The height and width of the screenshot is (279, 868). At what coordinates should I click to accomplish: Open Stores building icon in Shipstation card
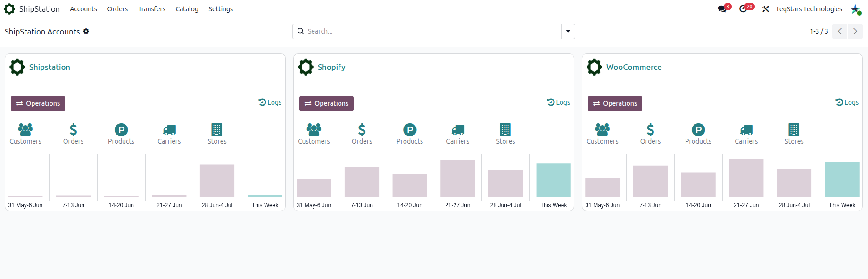(x=217, y=129)
